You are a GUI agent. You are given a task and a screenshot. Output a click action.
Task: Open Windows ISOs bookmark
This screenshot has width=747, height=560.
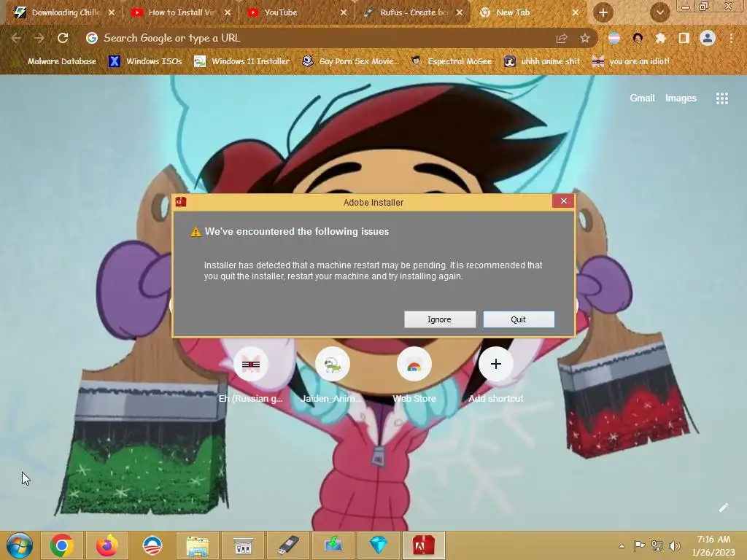(145, 61)
